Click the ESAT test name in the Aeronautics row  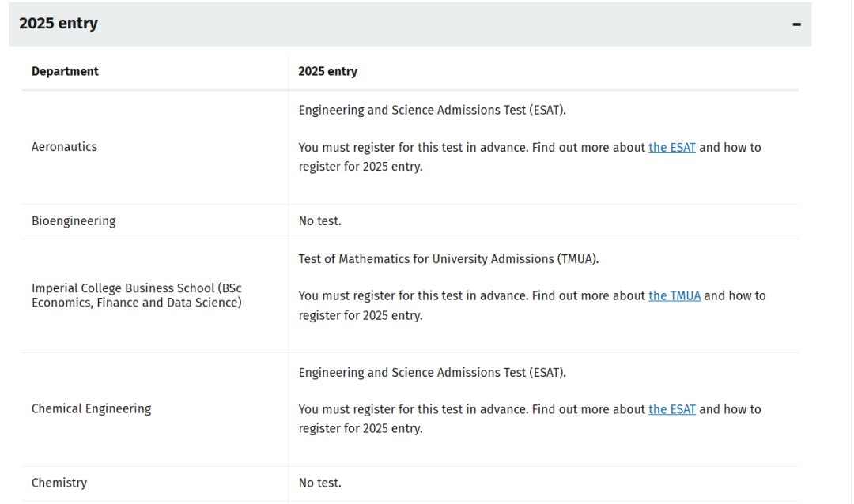click(432, 110)
